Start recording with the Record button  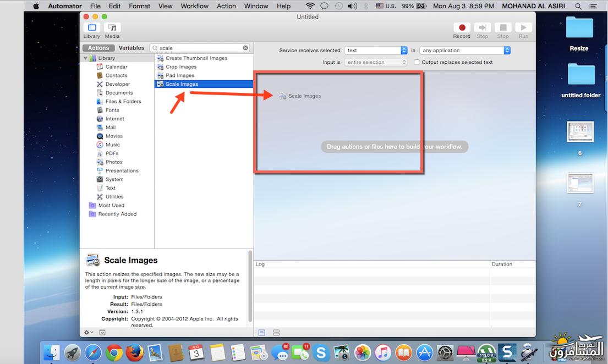click(462, 27)
